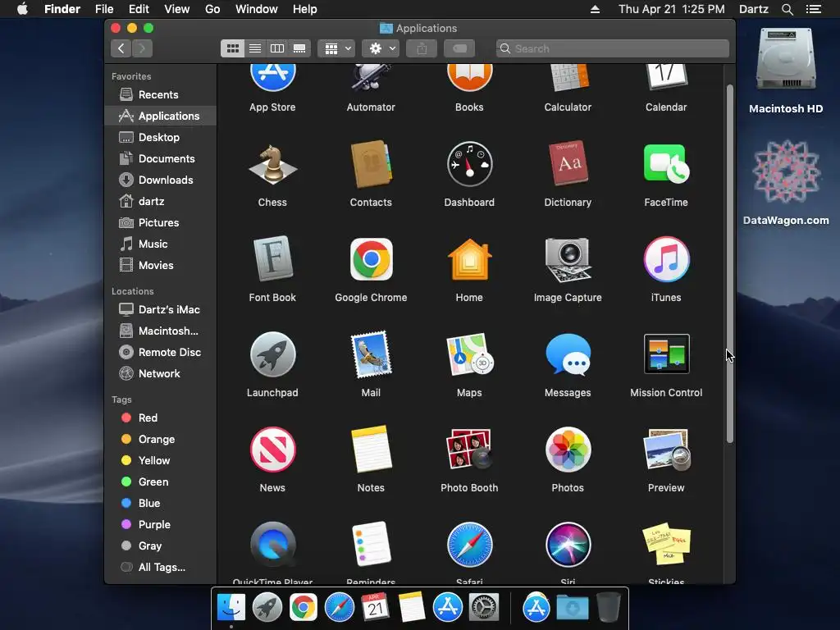Open System Preferences from the Dock
This screenshot has height=630, width=840.
[x=484, y=608]
